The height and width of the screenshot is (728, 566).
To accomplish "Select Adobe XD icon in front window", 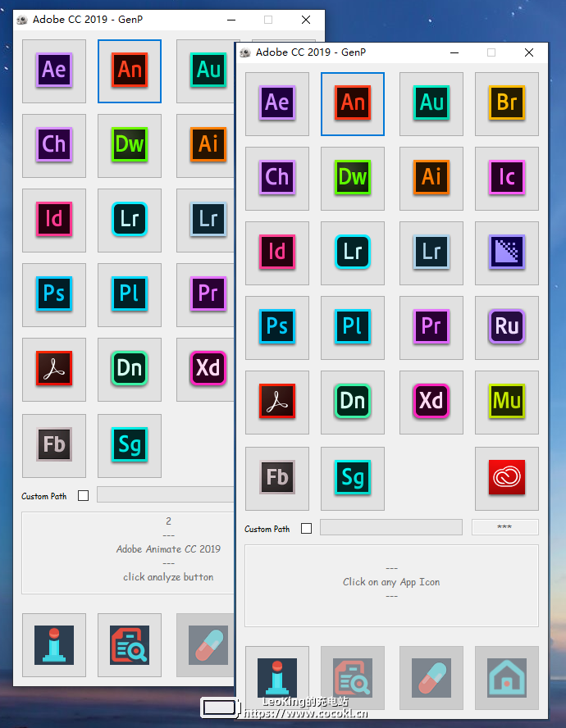I will 431,402.
